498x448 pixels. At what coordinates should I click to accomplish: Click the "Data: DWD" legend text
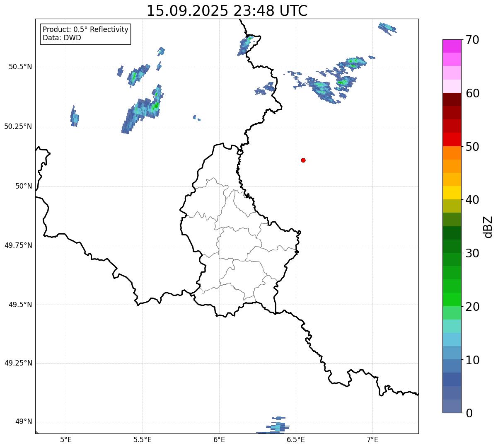pyautogui.click(x=62, y=38)
